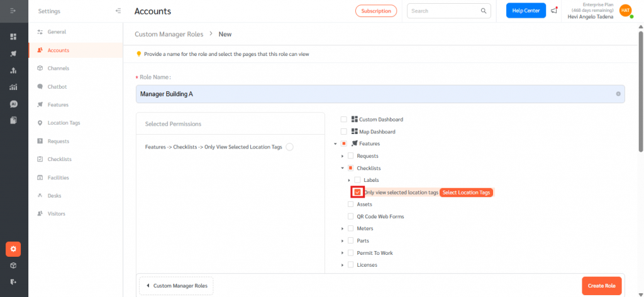This screenshot has height=297, width=644.
Task: Uncheck Only view selected location tags
Action: [x=357, y=192]
